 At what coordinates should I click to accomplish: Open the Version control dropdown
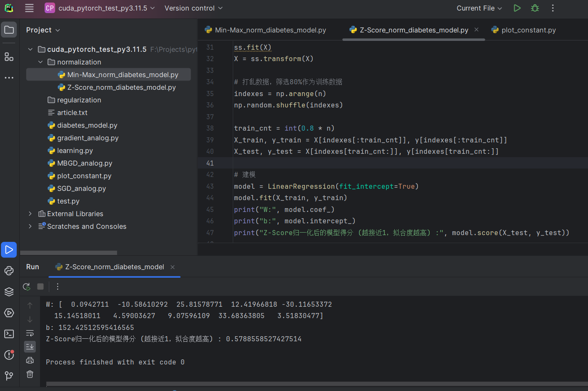click(x=194, y=8)
